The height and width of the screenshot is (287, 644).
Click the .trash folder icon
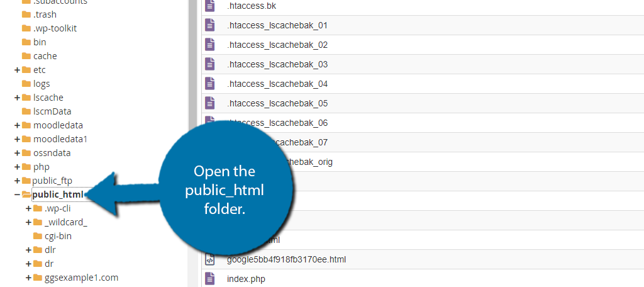(x=26, y=14)
